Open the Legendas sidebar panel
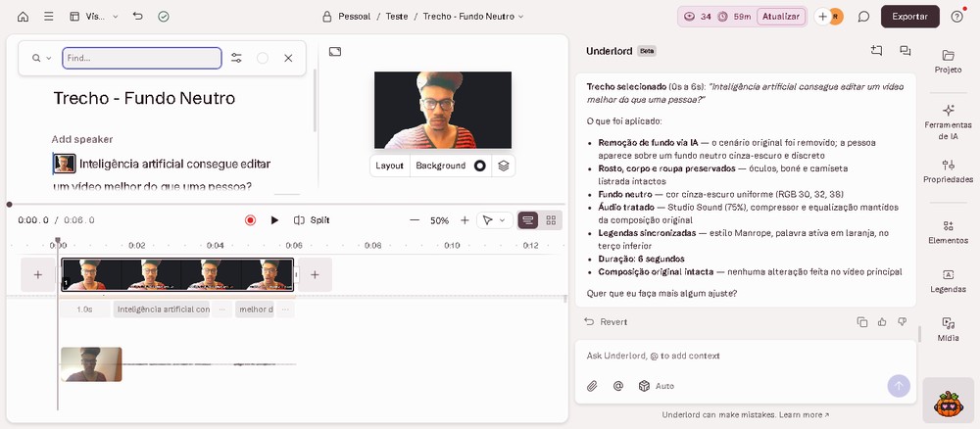 948,281
